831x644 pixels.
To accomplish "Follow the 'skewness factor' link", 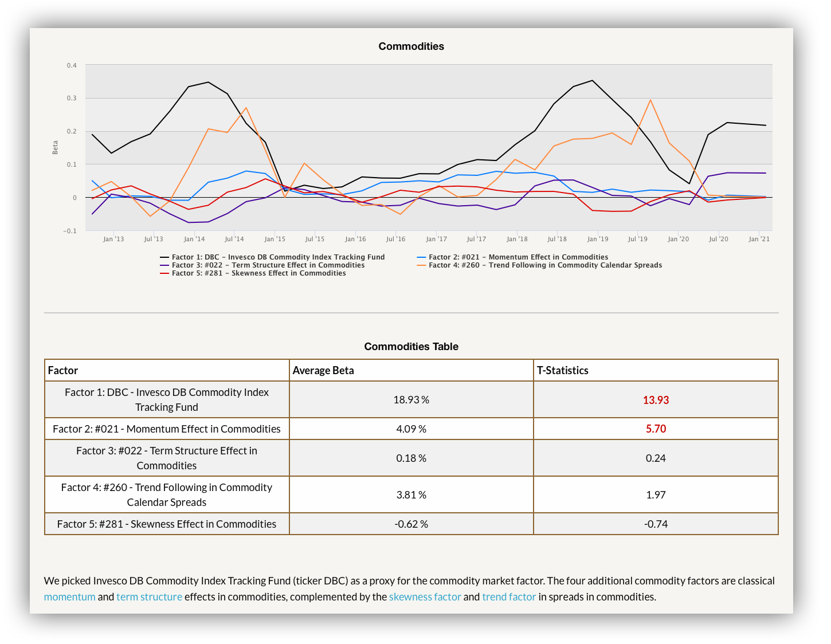I will [x=425, y=597].
